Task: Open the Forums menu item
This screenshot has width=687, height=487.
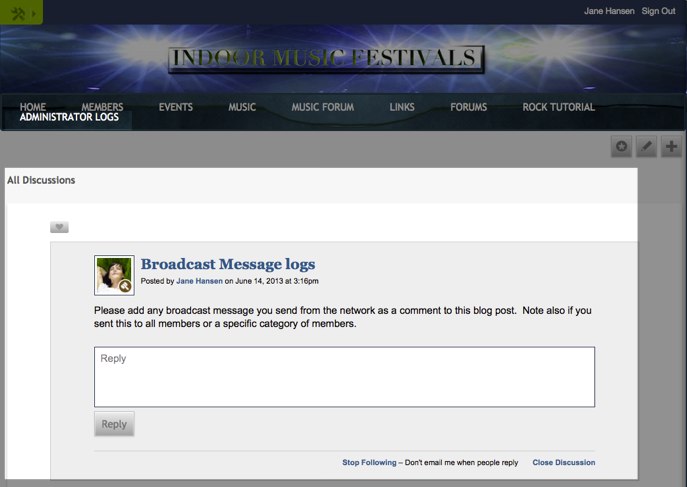Action: click(x=468, y=107)
